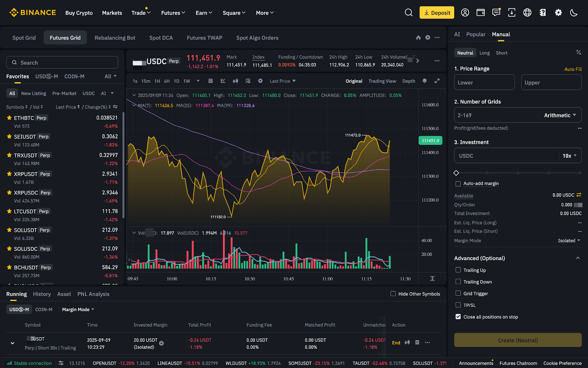Viewport: 588px width, 368px height.
Task: Switch to the PNL Analysis tab
Action: click(x=93, y=294)
